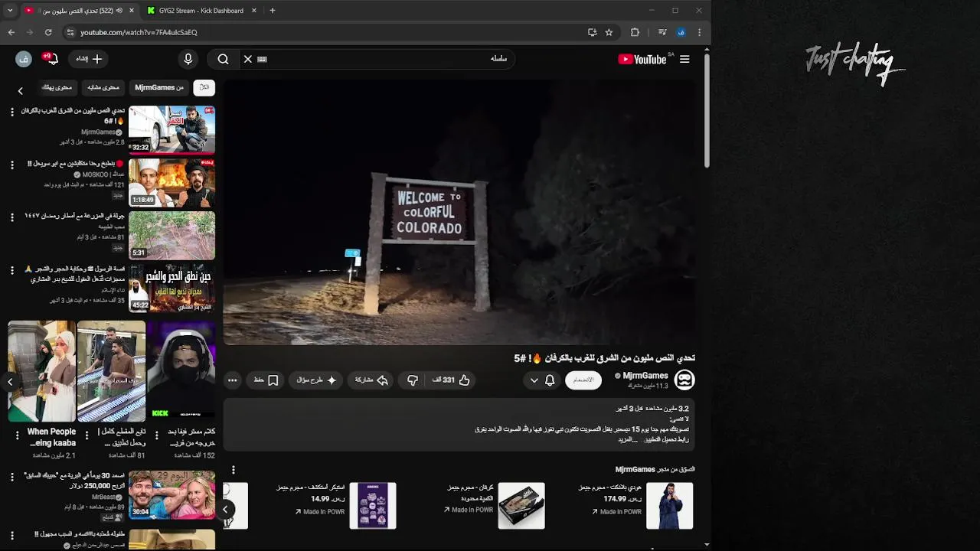980x551 pixels.
Task: Open the tab search dropdown arrow
Action: tap(10, 11)
